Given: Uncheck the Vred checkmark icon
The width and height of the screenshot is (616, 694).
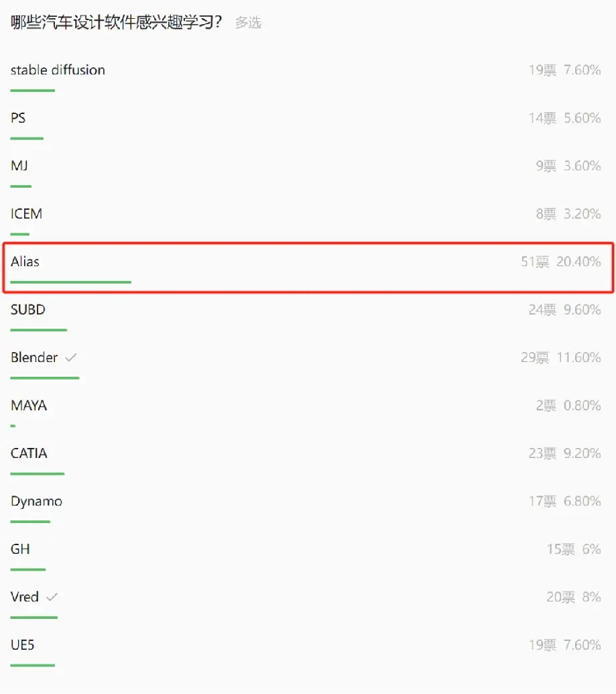Looking at the screenshot, I should 52,597.
